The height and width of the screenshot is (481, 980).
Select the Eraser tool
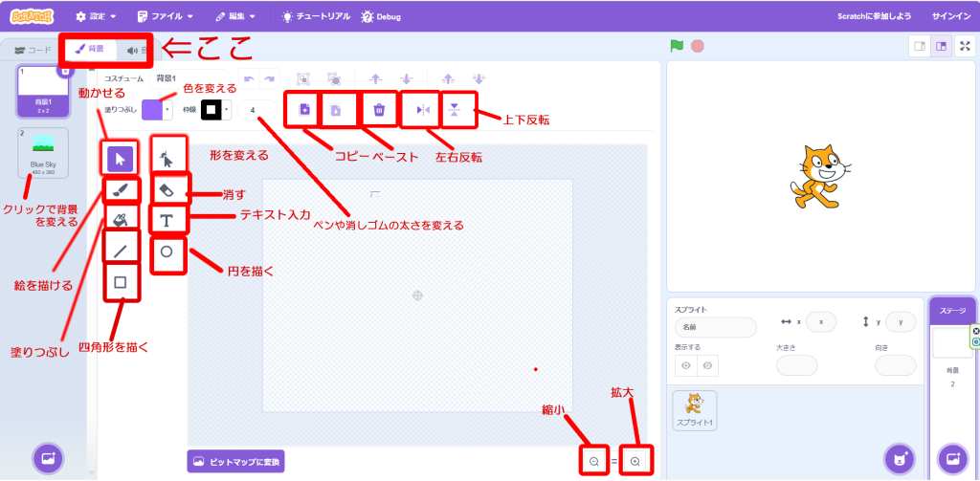(x=167, y=189)
